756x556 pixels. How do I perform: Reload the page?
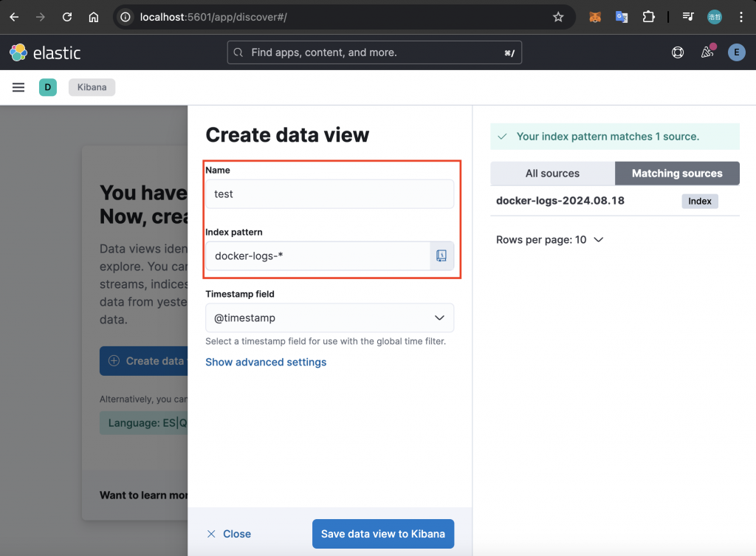point(67,18)
